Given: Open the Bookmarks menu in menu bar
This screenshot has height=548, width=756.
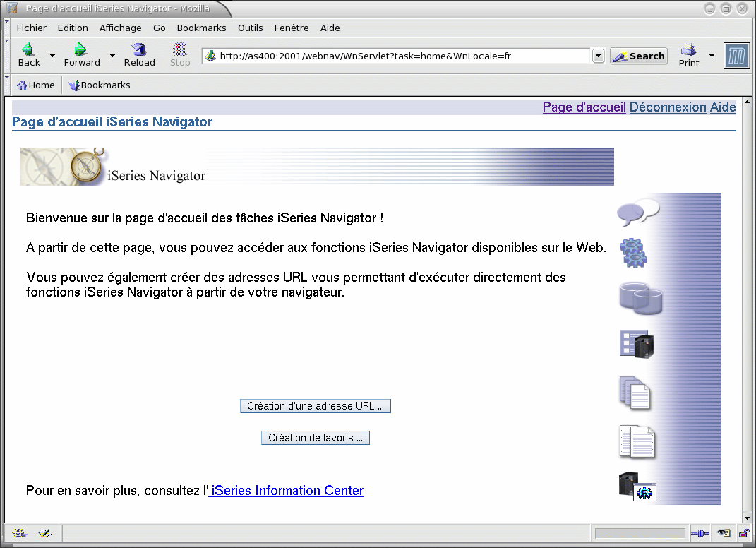Looking at the screenshot, I should tap(202, 28).
